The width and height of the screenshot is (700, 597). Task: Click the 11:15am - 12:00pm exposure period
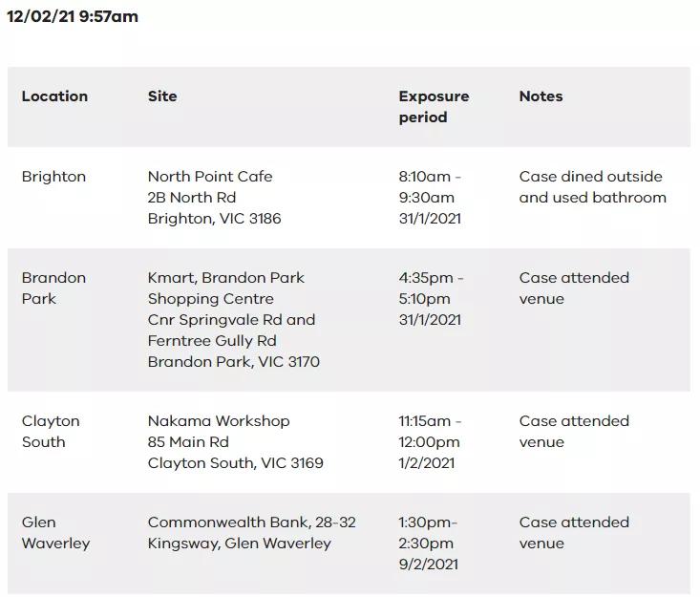[x=430, y=442]
